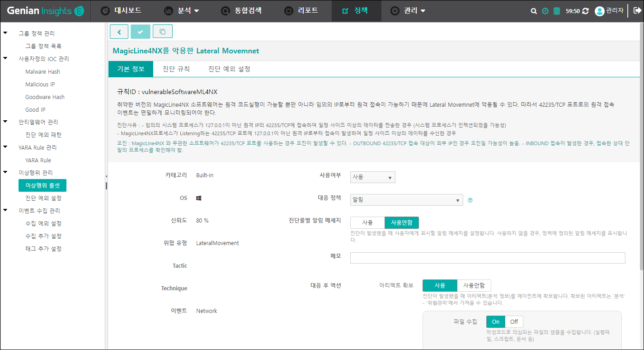Click the refresh session timer icon

coord(586,11)
